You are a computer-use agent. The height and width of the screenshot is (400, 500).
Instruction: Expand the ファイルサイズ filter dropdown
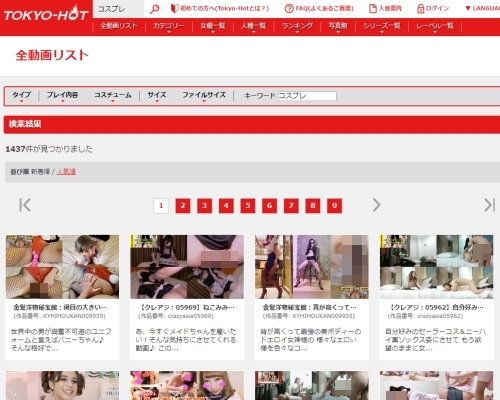click(204, 96)
